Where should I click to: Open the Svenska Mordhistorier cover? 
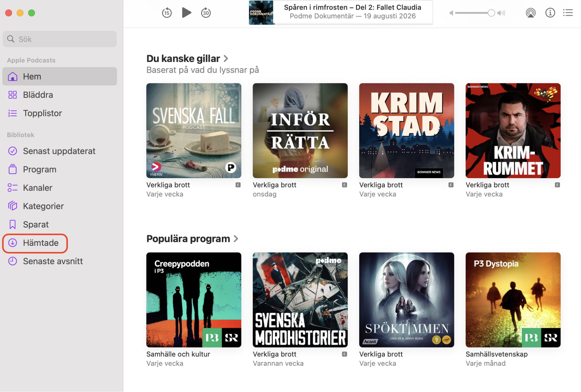click(300, 300)
